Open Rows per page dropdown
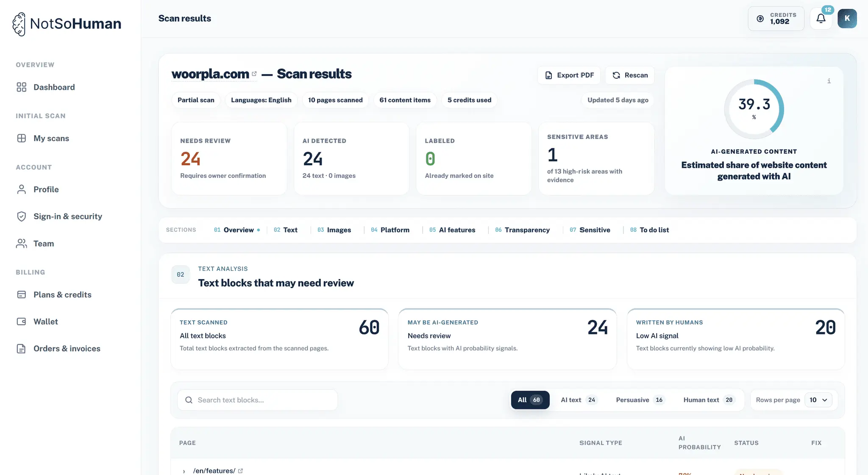 [818, 400]
